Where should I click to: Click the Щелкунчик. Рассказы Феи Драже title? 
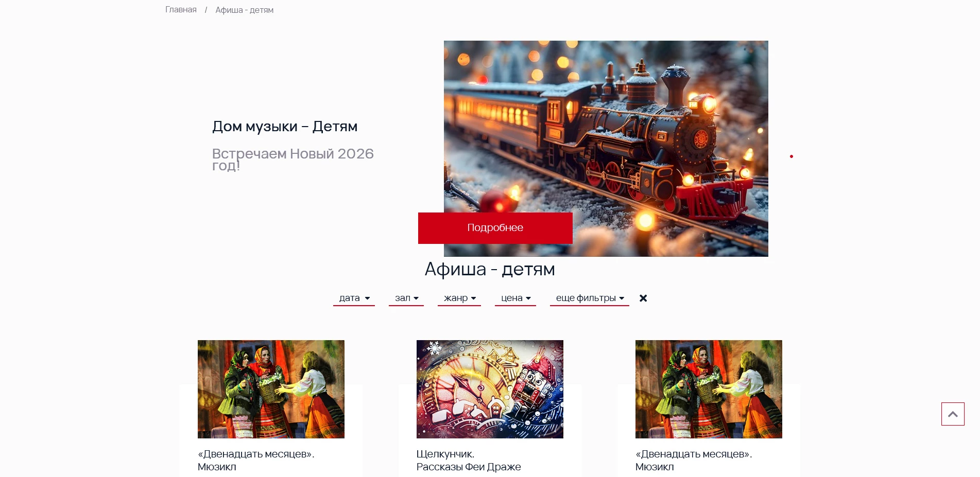[469, 461]
